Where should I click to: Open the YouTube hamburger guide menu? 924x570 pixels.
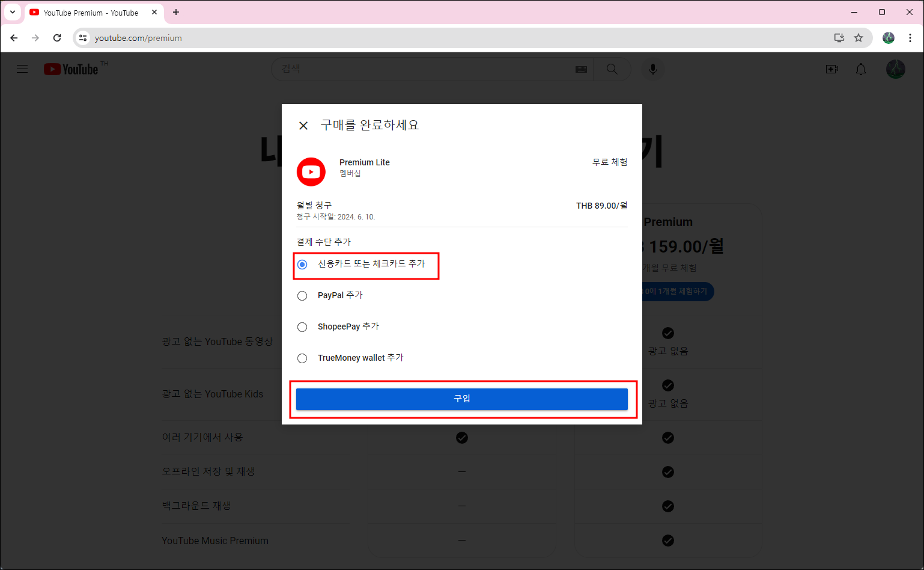tap(22, 69)
